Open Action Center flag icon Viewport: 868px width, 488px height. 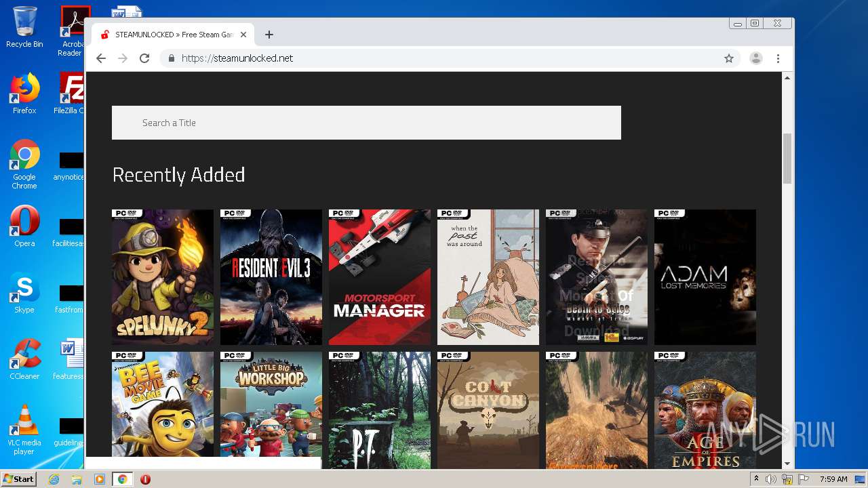[x=804, y=479]
